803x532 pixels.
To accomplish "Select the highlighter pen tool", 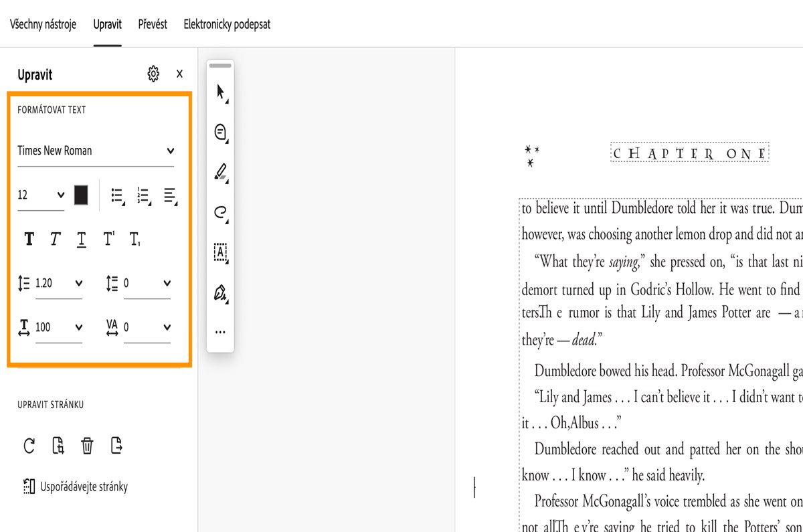I will click(221, 172).
